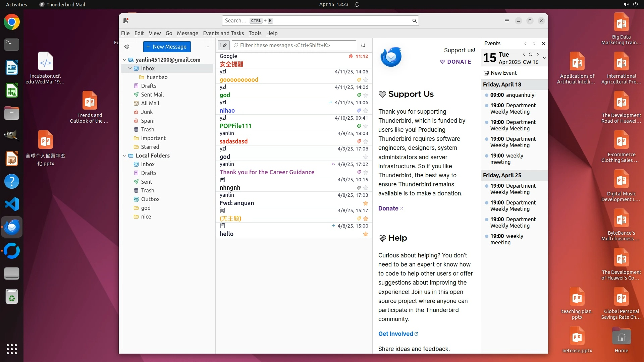Viewport: 644px width, 362px height.
Task: Click the New Message button
Action: [x=167, y=47]
